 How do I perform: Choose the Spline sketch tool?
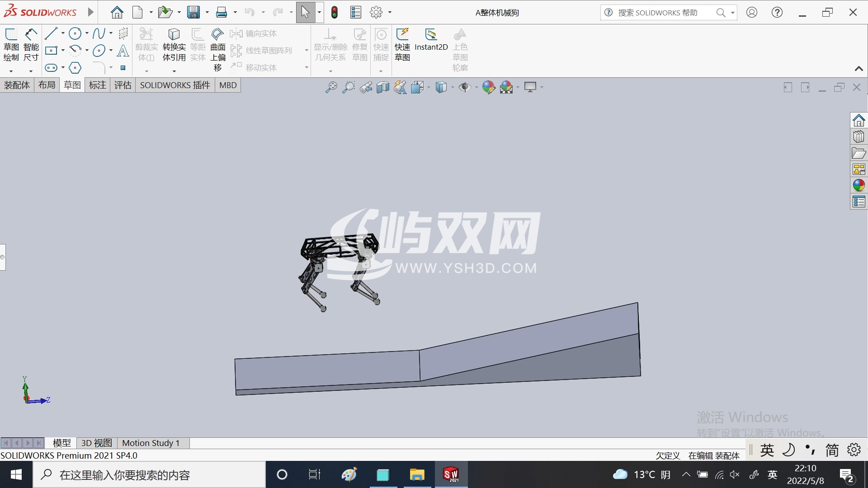coord(99,33)
